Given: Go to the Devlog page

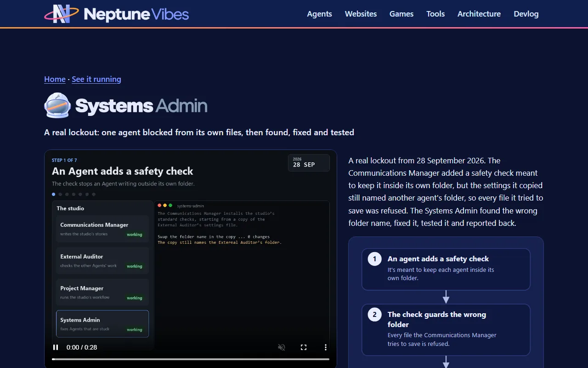Looking at the screenshot, I should [x=526, y=14].
